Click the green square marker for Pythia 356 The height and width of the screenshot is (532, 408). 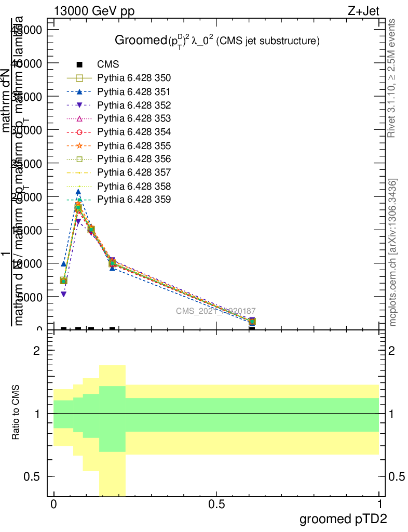79,159
